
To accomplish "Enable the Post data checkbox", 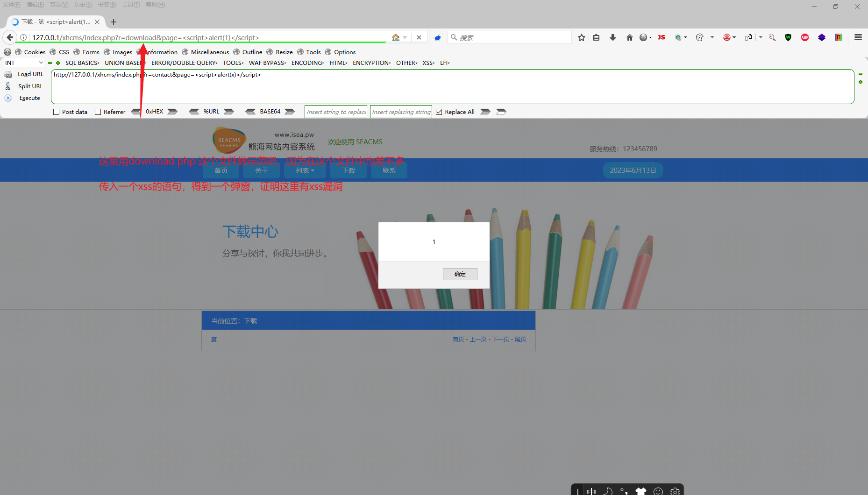I will click(x=57, y=112).
